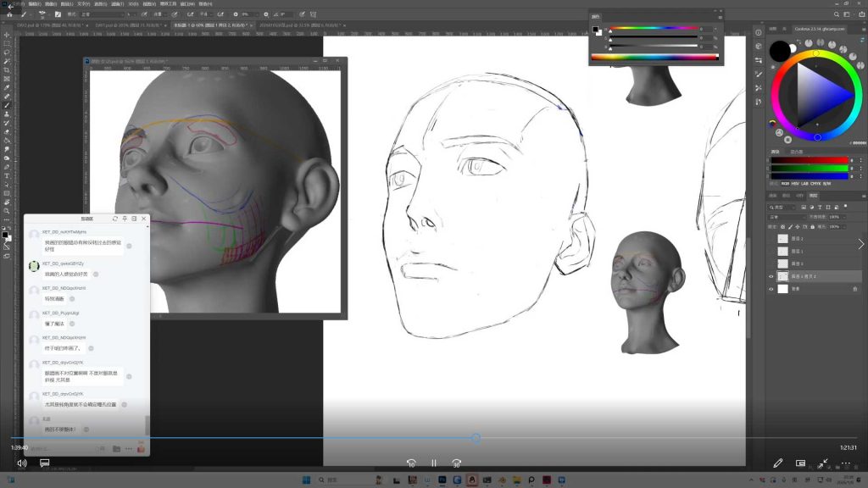868x488 pixels.
Task: Close the chat message panel
Action: click(x=143, y=219)
